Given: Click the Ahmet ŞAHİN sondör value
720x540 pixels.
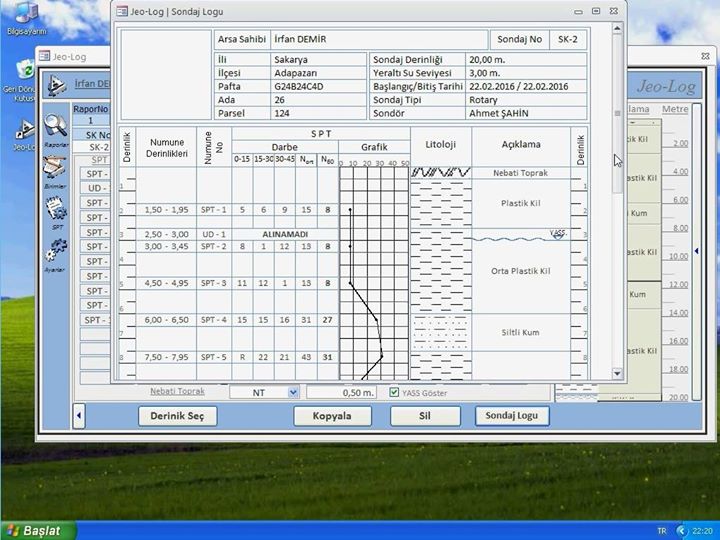Looking at the screenshot, I should pyautogui.click(x=526, y=113).
